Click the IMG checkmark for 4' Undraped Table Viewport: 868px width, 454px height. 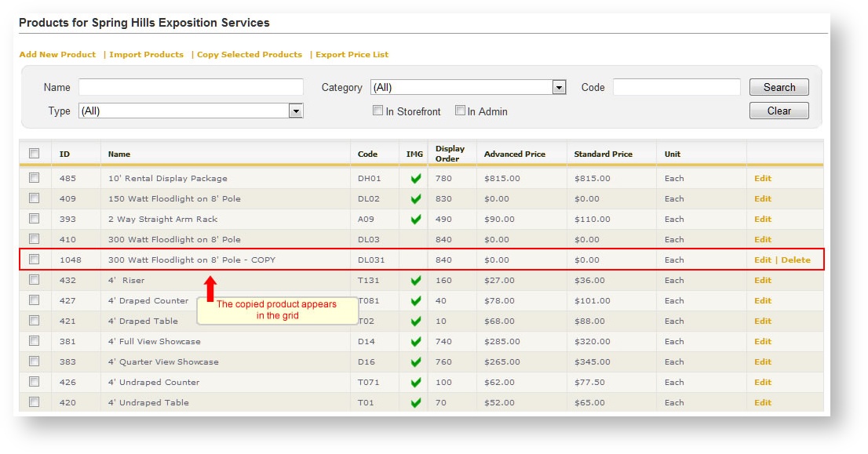pos(414,402)
